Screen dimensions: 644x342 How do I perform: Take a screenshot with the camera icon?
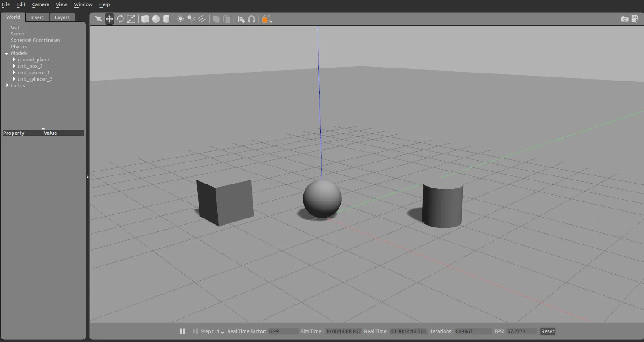click(624, 19)
